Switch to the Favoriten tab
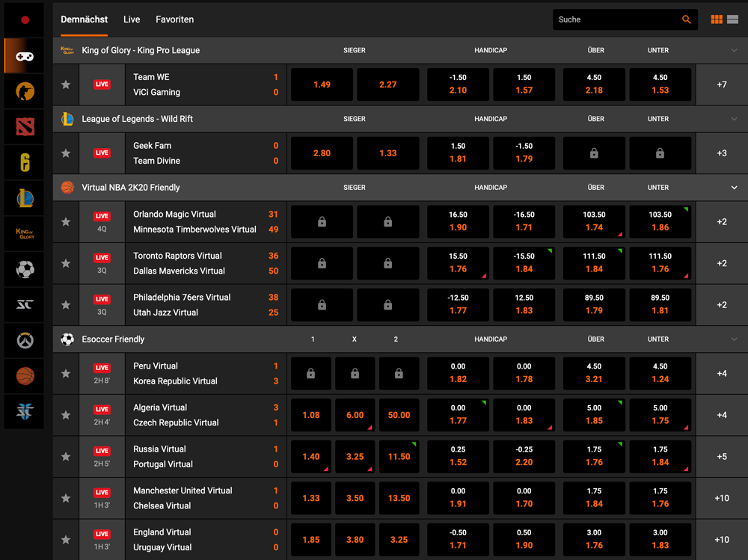This screenshot has height=560, width=748. pos(174,19)
